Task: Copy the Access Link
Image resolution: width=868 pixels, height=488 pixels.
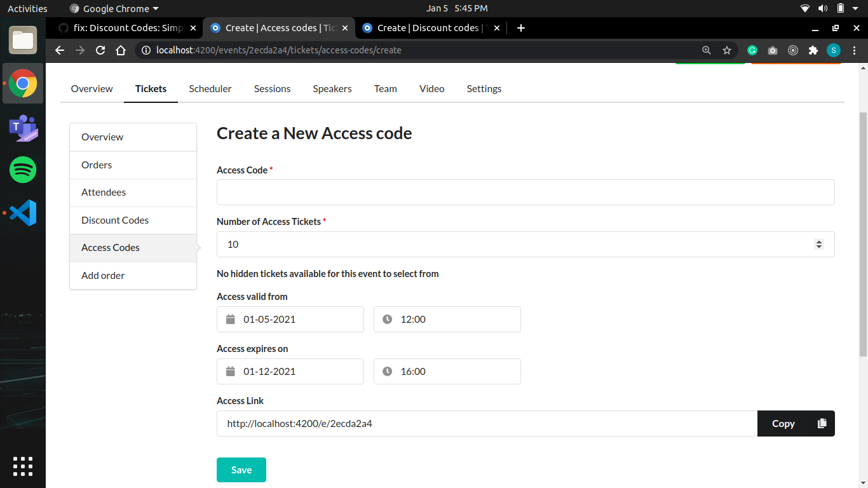Action: coord(783,423)
